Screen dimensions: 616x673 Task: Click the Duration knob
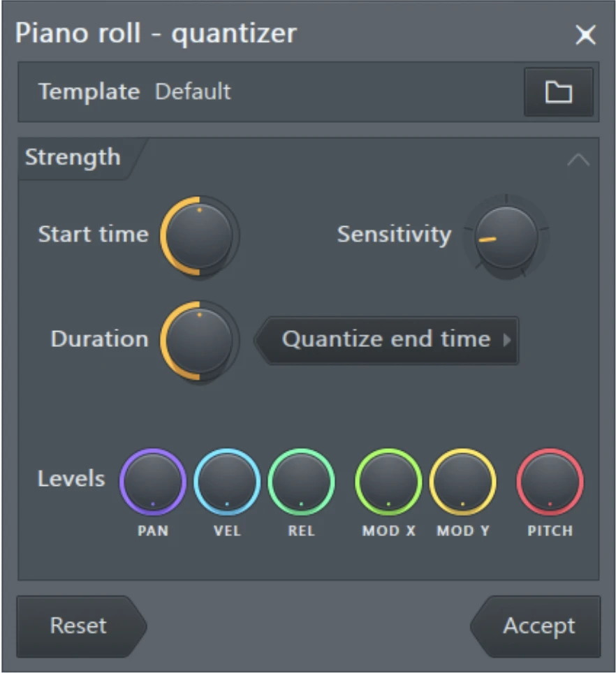coord(200,340)
